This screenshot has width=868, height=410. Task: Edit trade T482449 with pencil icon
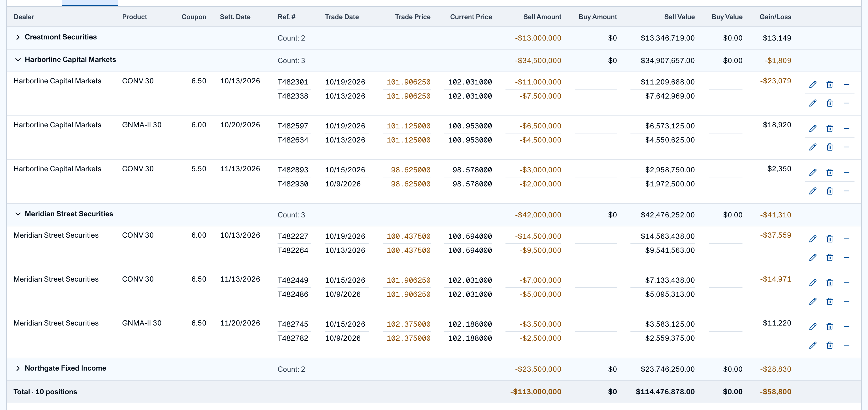click(813, 282)
